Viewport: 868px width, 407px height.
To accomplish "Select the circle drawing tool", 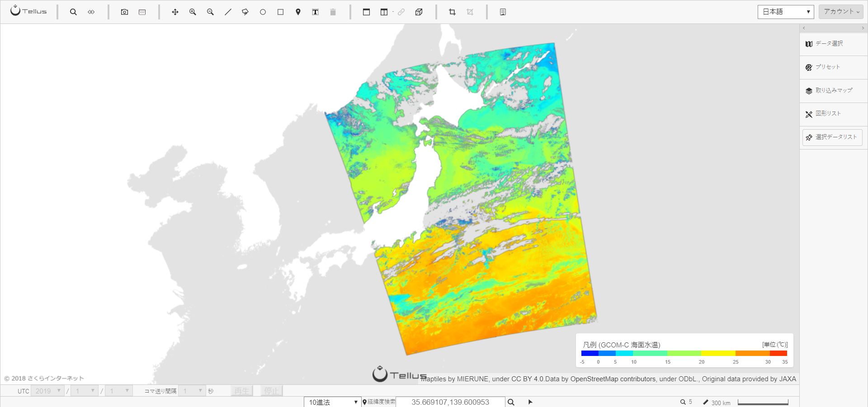I will click(x=263, y=12).
